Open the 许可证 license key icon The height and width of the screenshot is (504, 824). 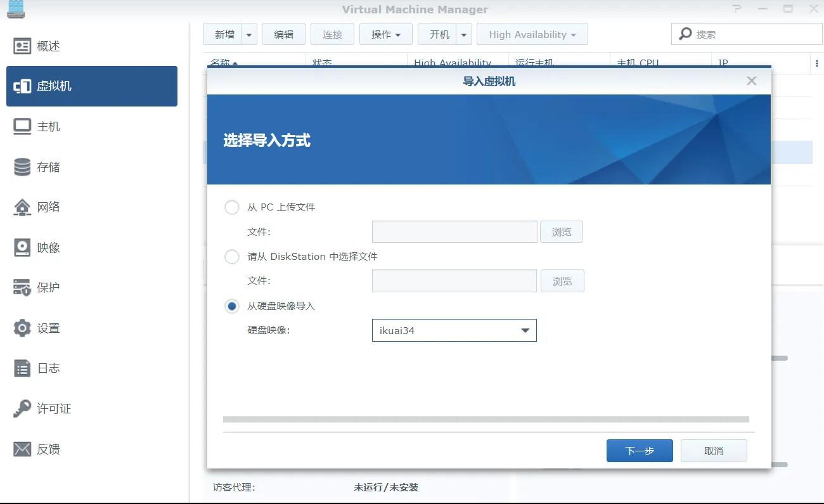[22, 409]
